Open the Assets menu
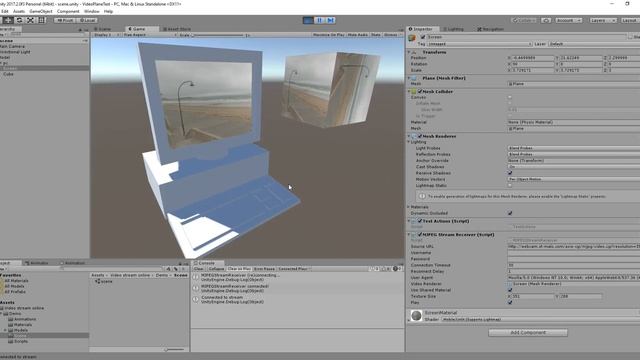The height and width of the screenshot is (360, 640). click(19, 11)
